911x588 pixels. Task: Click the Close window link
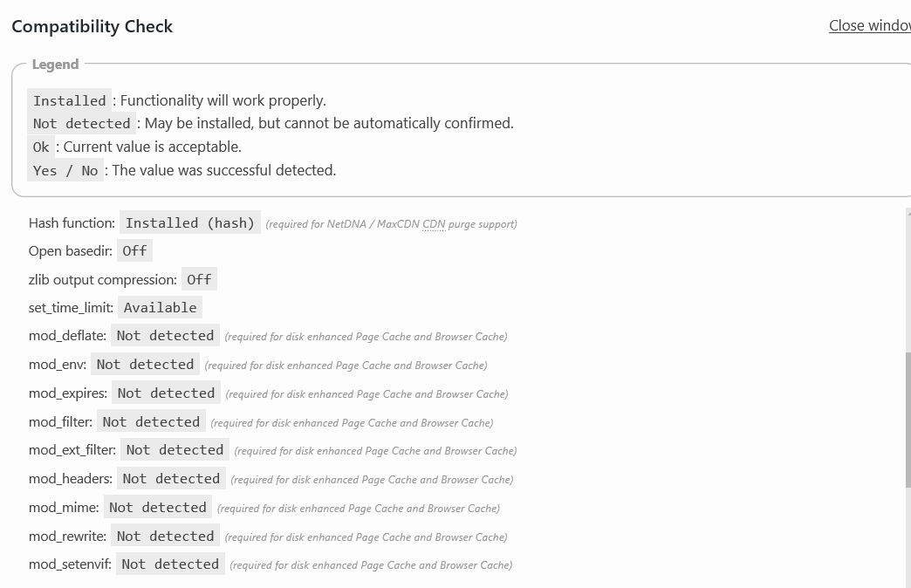click(x=870, y=25)
